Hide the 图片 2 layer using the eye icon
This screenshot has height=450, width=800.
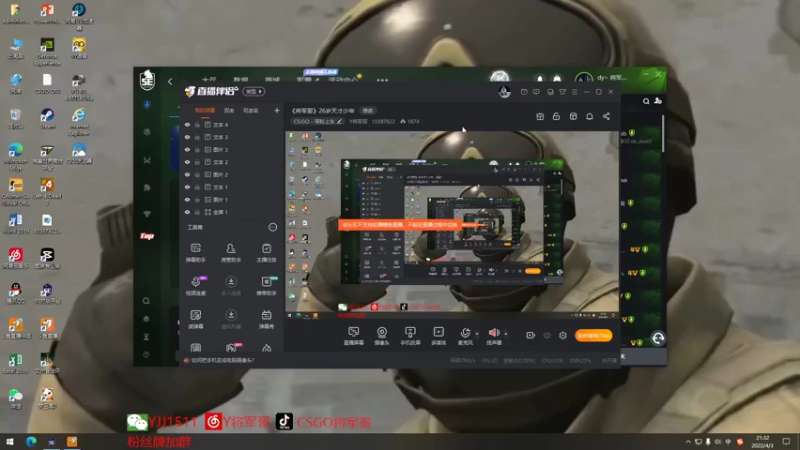pyautogui.click(x=187, y=174)
